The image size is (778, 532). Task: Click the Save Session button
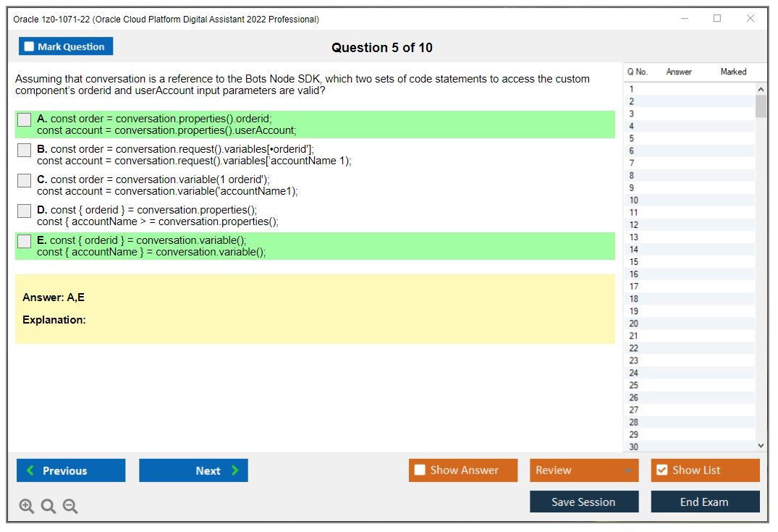pos(584,502)
